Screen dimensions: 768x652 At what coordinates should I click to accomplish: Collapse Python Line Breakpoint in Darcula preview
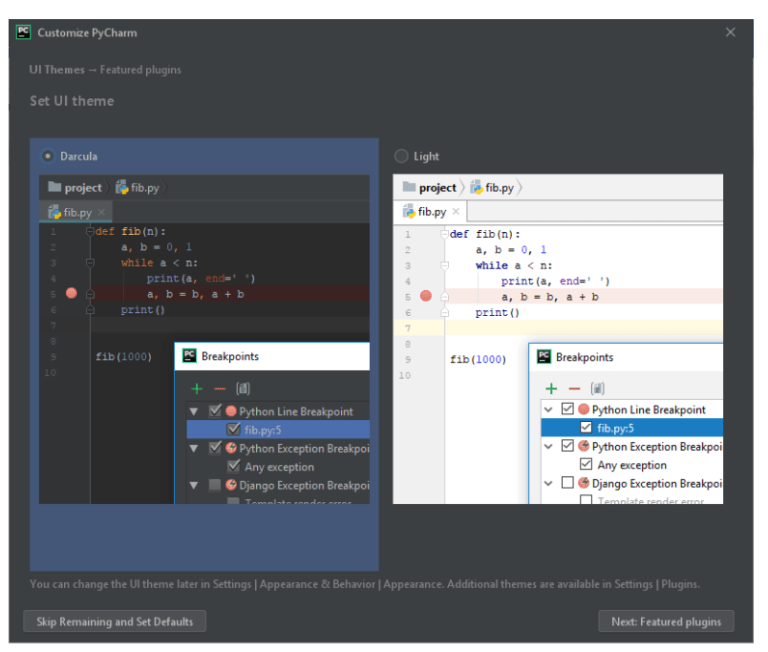(194, 411)
